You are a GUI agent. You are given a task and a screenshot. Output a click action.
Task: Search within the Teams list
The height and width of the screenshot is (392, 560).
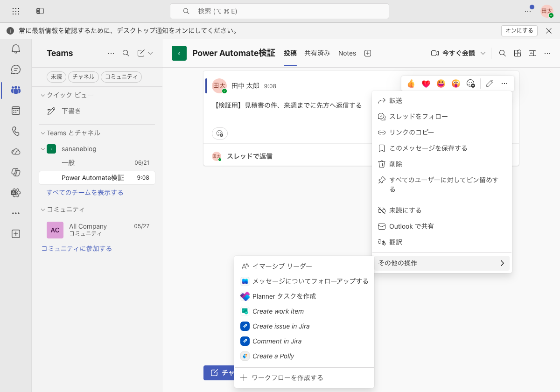click(x=126, y=53)
